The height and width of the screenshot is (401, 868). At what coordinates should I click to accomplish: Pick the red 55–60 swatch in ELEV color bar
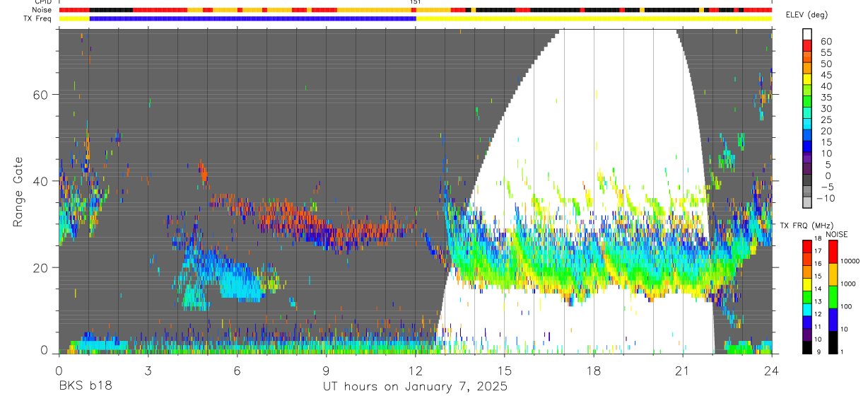point(807,46)
